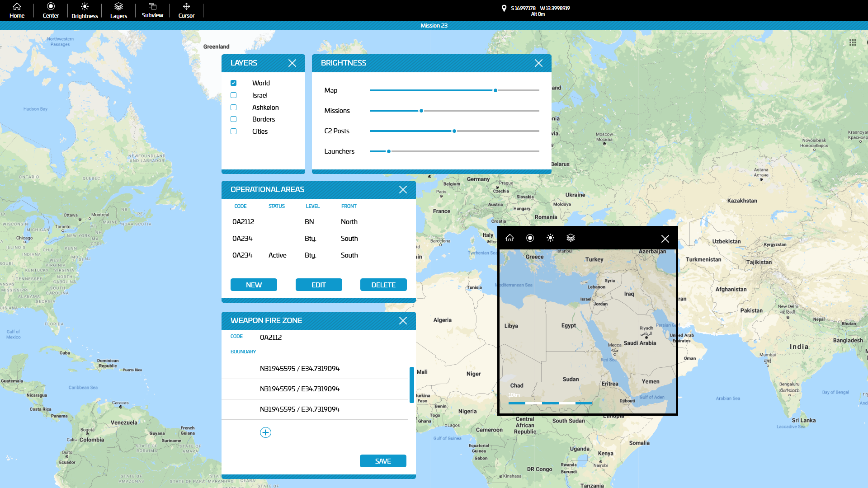This screenshot has width=868, height=488.
Task: Sort by FRONT column header
Action: 349,206
